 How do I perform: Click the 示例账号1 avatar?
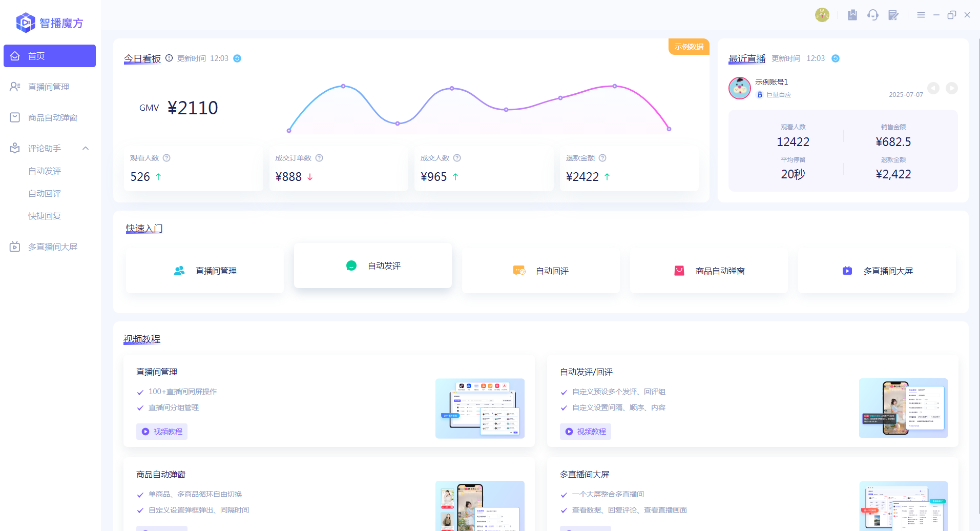pos(740,88)
